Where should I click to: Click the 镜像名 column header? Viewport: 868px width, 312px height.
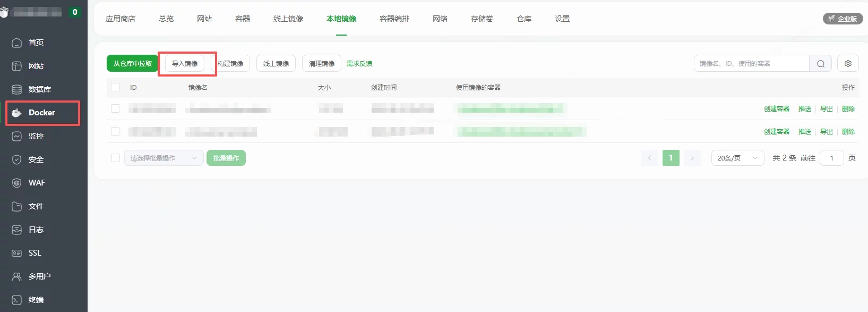198,87
